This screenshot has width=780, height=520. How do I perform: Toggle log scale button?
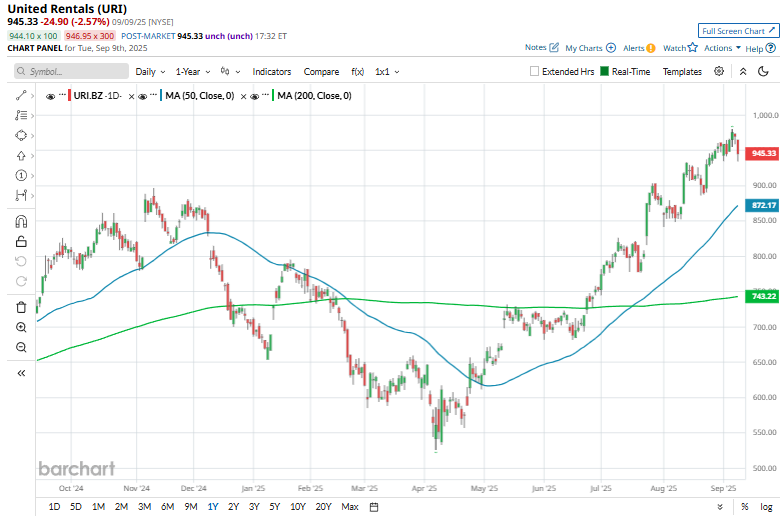tap(766, 507)
